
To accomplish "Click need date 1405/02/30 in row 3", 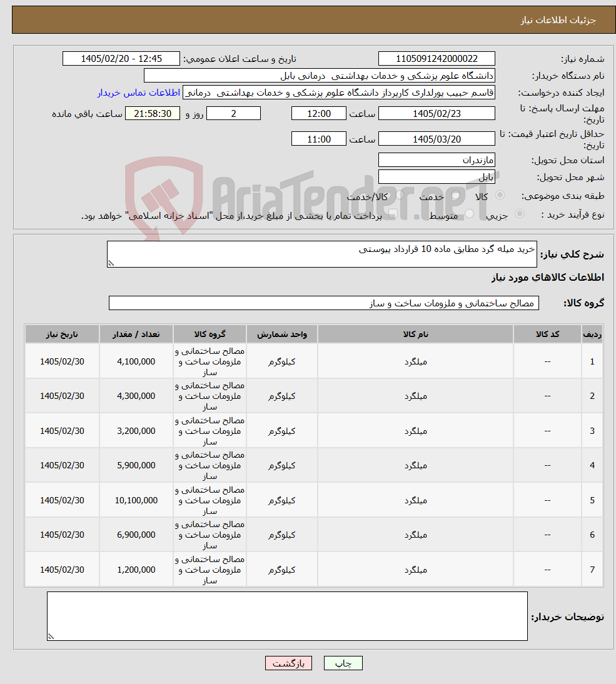I will click(62, 431).
